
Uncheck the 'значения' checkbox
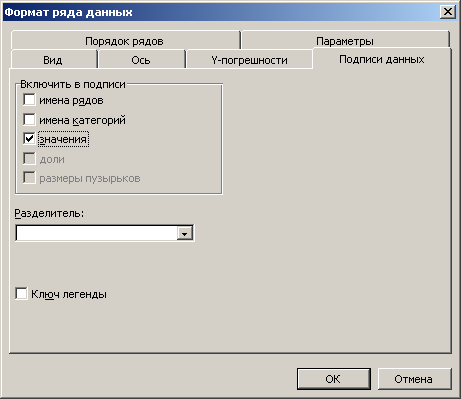(29, 139)
